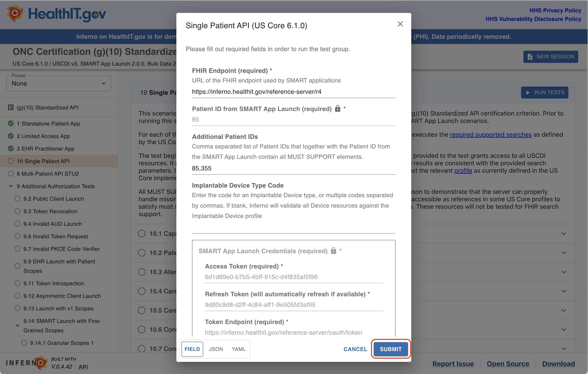Edit the FHIR Endpoint URL field

coord(294,92)
